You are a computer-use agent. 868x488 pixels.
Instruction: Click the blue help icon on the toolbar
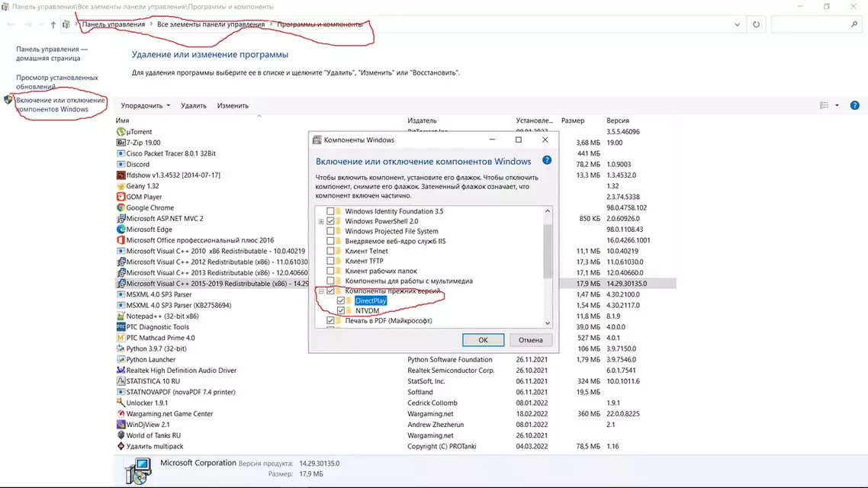click(855, 105)
